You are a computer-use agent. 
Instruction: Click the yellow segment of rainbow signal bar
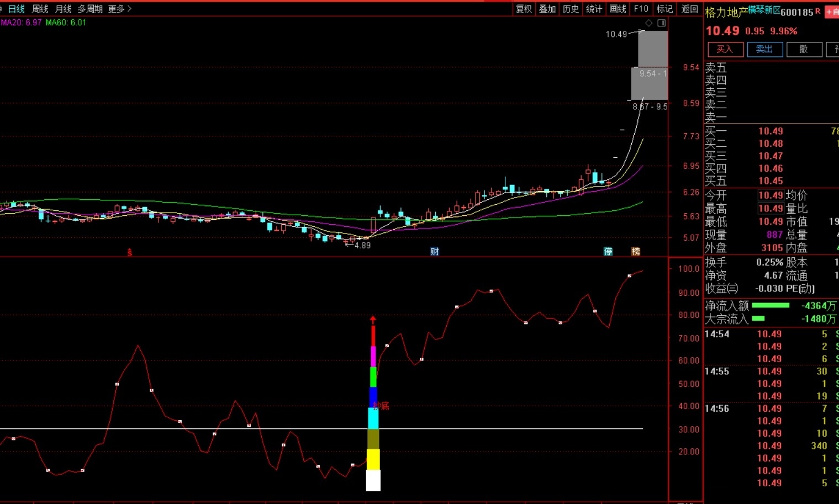pyautogui.click(x=373, y=459)
